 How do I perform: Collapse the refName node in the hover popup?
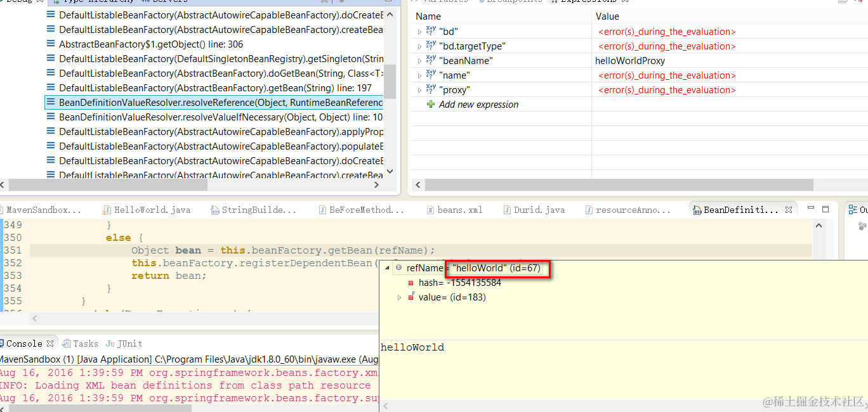388,268
